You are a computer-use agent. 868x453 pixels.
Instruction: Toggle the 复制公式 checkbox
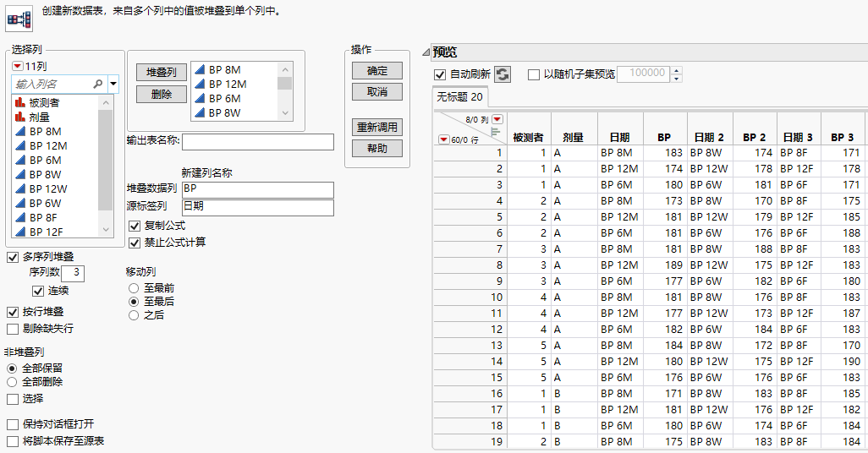pyautogui.click(x=135, y=226)
